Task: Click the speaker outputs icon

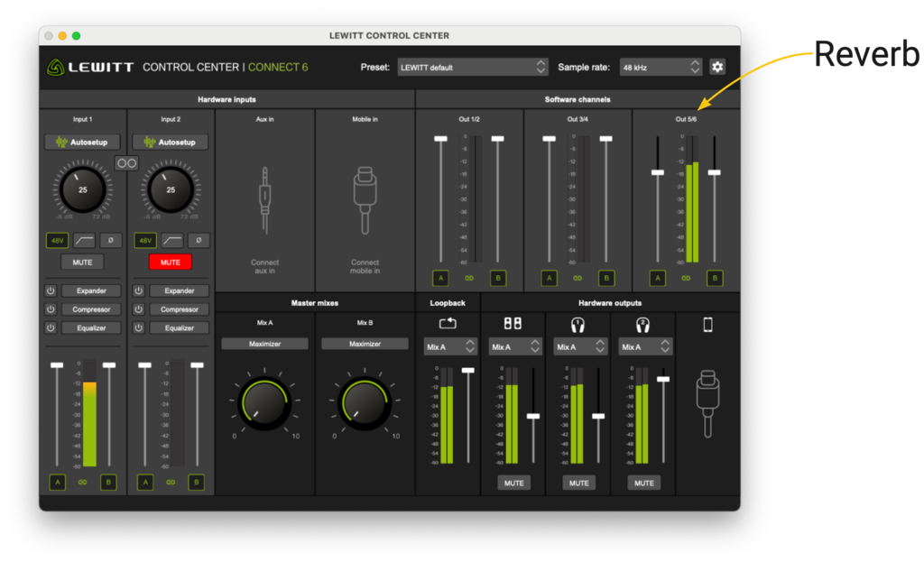Action: pyautogui.click(x=514, y=322)
